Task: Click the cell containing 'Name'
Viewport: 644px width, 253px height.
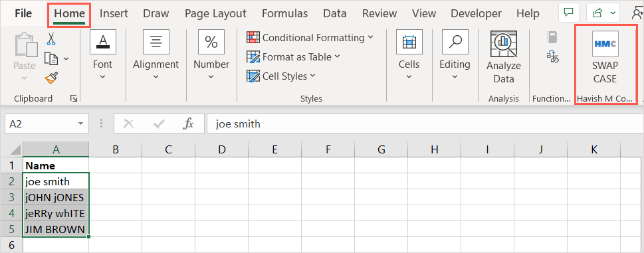Action: coord(56,165)
